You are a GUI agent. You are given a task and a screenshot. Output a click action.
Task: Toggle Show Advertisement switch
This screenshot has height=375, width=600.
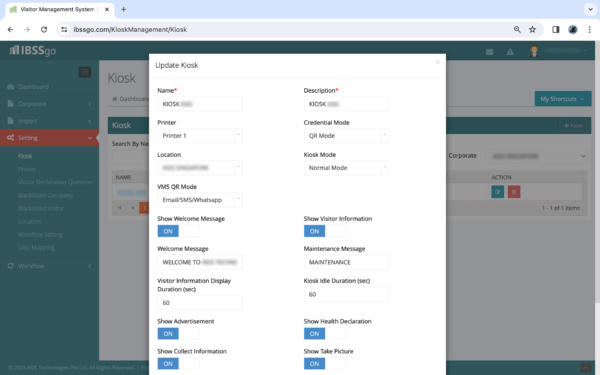pyautogui.click(x=178, y=334)
